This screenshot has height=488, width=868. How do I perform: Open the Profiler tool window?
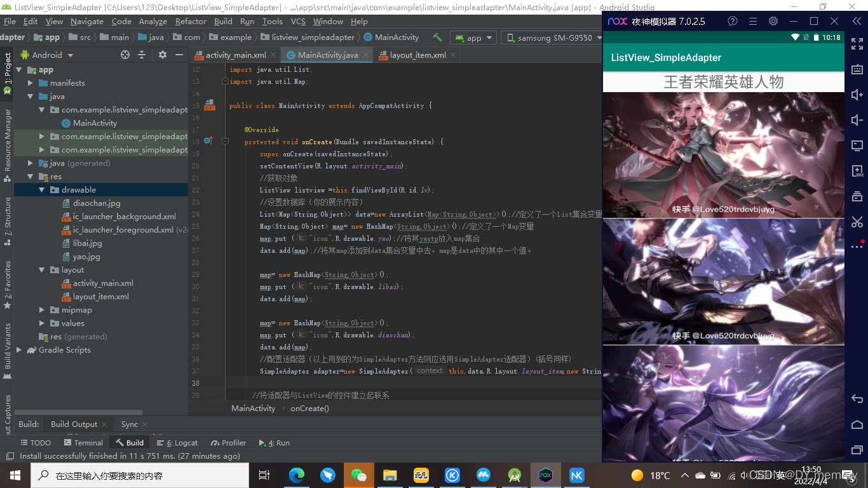click(x=229, y=443)
